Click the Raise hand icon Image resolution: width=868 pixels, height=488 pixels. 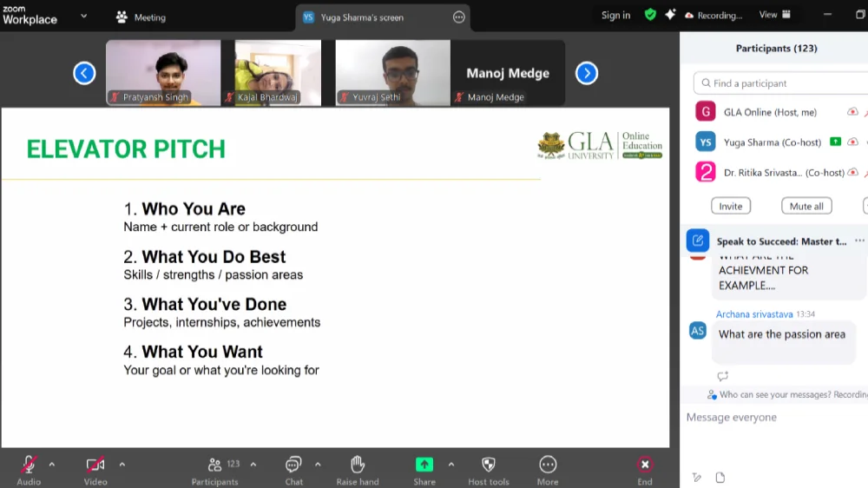coord(357,465)
